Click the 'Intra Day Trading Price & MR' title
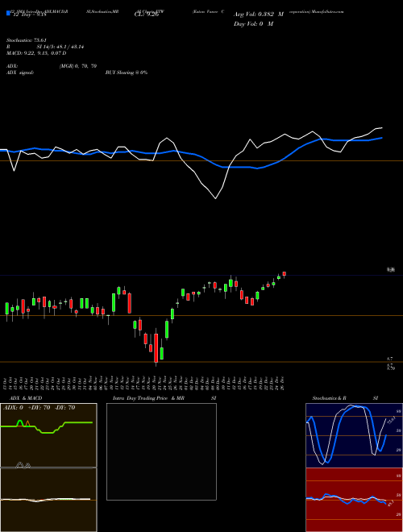The width and height of the screenshot is (403, 532). pos(148,398)
